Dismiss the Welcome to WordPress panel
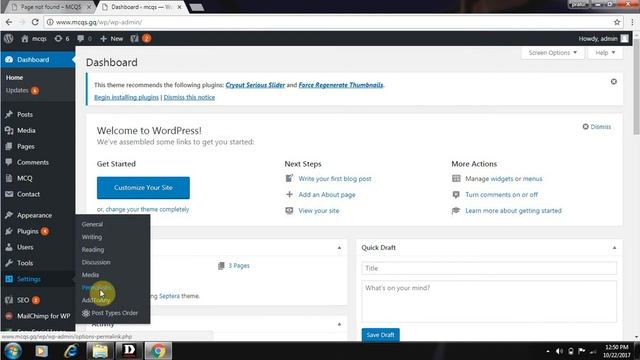This screenshot has width=640, height=360. 597,127
